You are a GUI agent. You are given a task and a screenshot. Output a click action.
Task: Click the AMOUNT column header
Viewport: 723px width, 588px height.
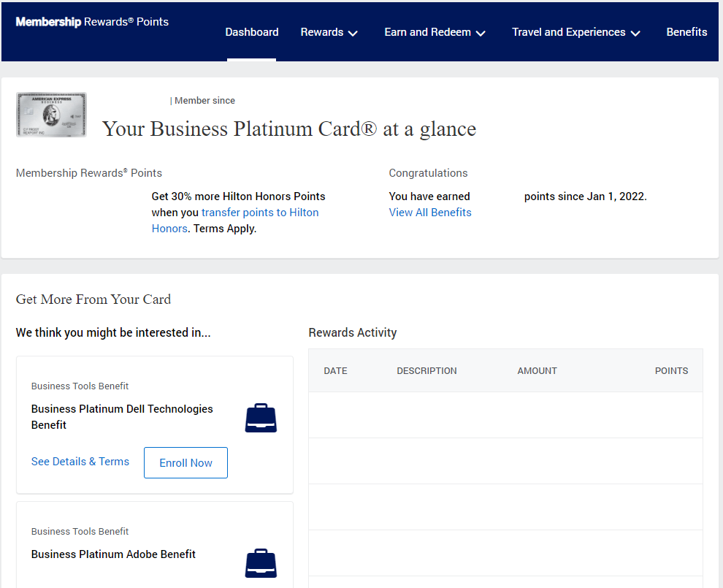coord(537,371)
